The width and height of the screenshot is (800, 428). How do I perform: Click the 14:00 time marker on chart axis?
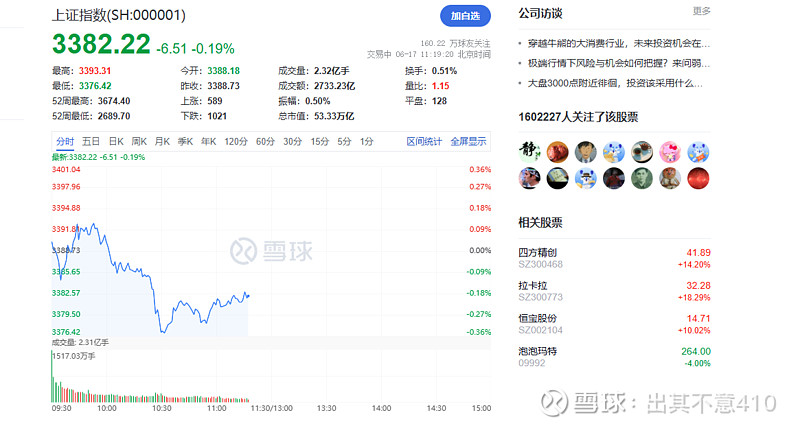pyautogui.click(x=381, y=408)
